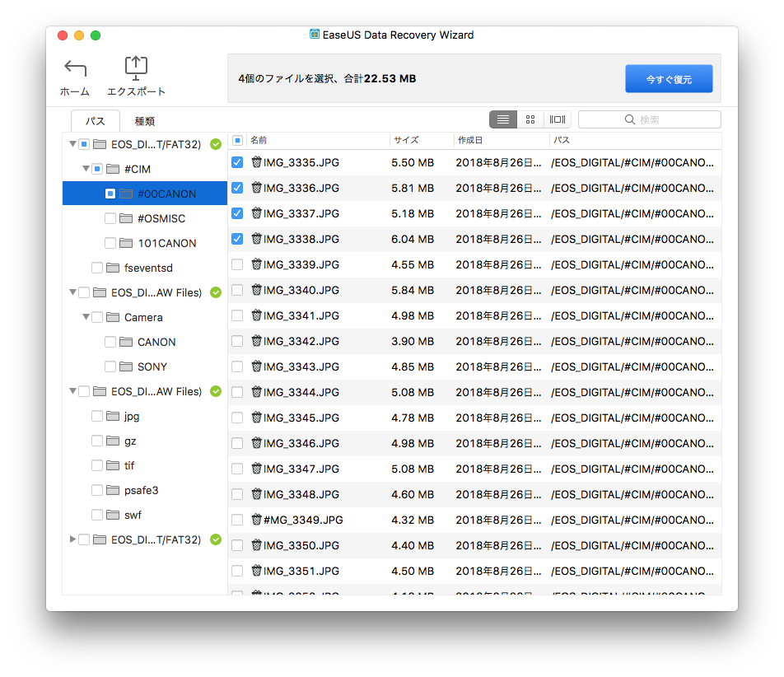Click folder icon of #CIM

click(x=113, y=169)
